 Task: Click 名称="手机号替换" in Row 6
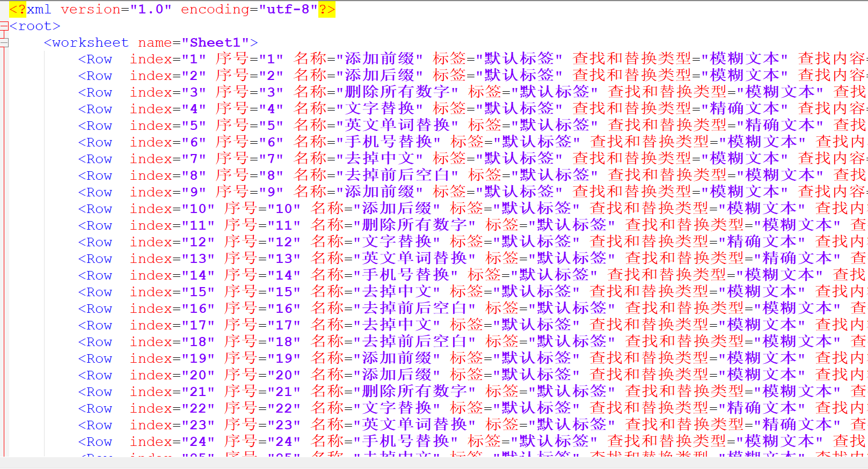(x=367, y=143)
